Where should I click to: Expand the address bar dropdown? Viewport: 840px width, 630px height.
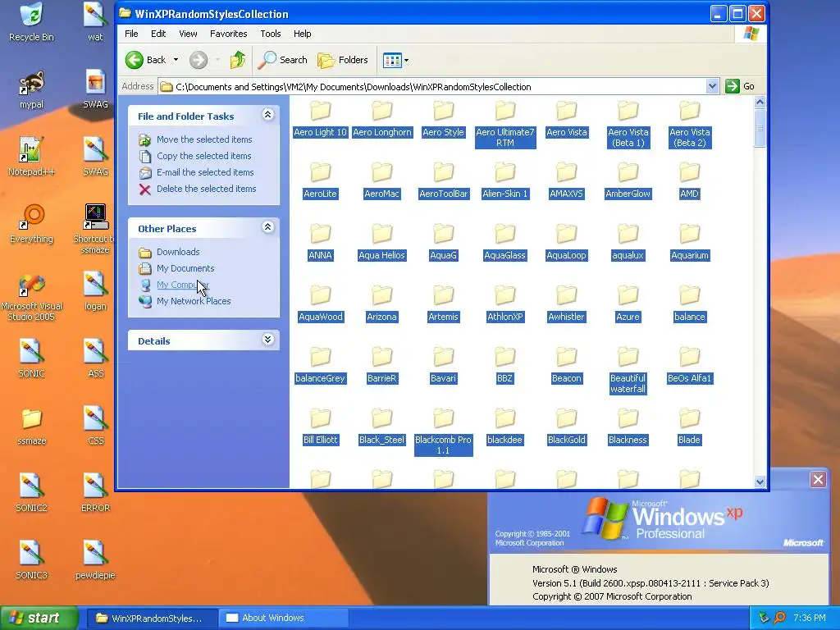pyautogui.click(x=712, y=86)
